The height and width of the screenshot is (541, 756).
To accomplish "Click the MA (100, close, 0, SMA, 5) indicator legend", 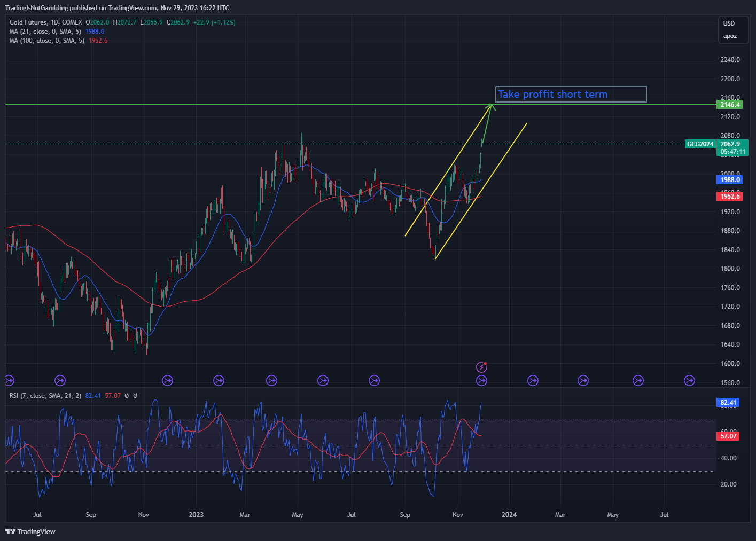I will (47, 41).
